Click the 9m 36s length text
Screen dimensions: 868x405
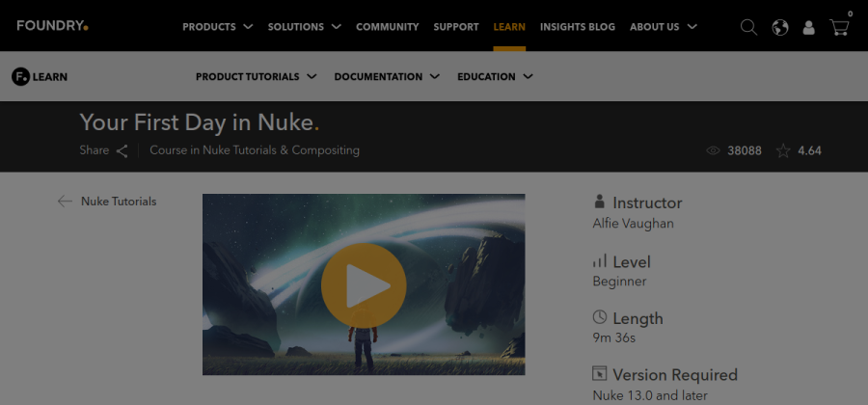click(614, 337)
